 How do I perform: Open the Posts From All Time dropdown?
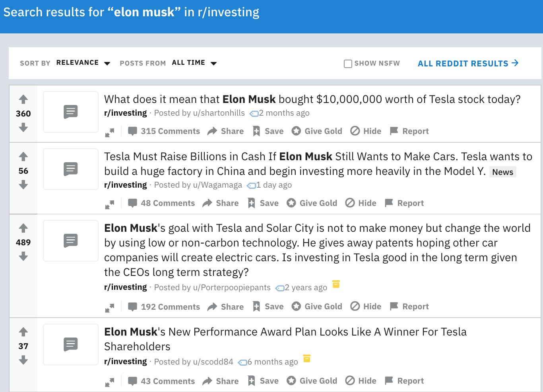click(194, 63)
